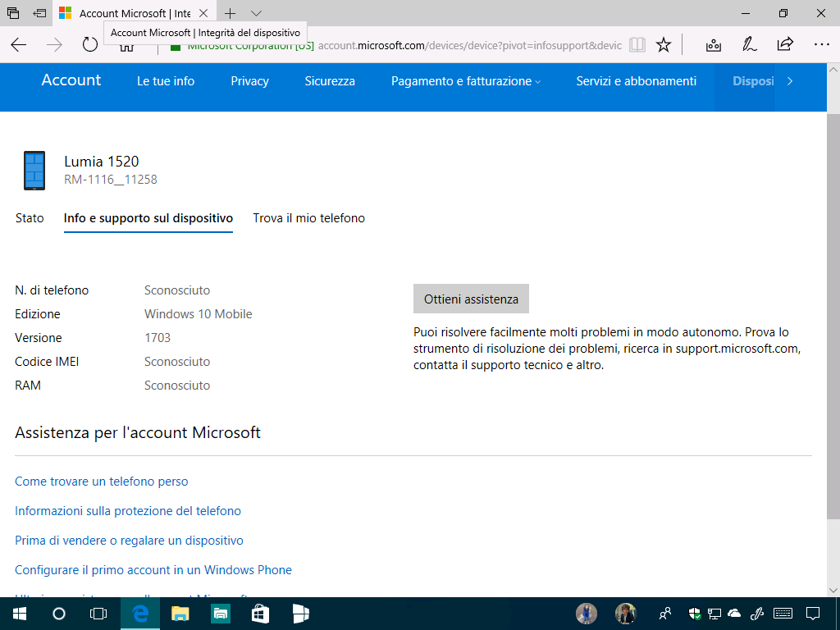The width and height of the screenshot is (840, 630).
Task: Click the Share icon in Edge toolbar
Action: [785, 44]
